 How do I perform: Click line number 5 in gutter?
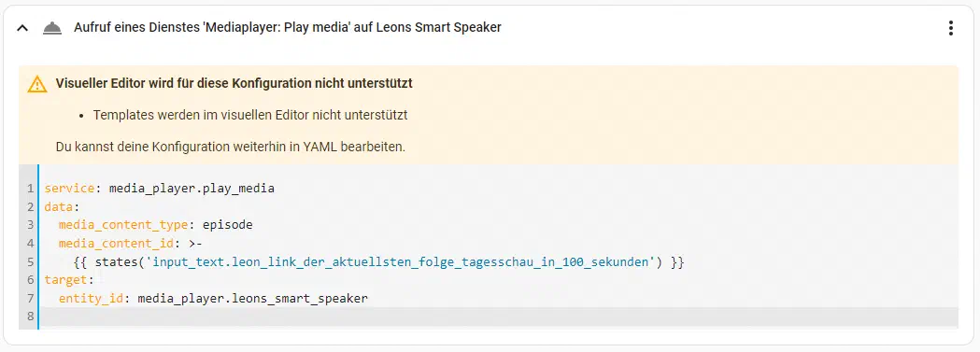pos(29,262)
